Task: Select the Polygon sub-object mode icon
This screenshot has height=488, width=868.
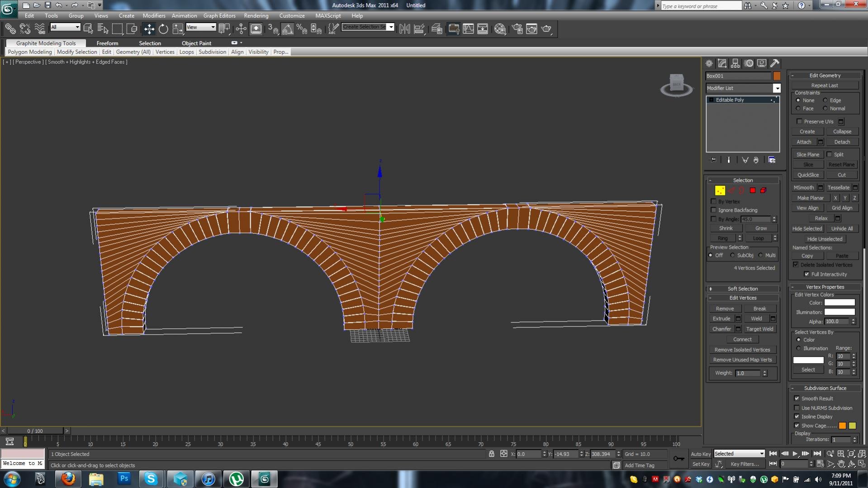Action: 753,190
